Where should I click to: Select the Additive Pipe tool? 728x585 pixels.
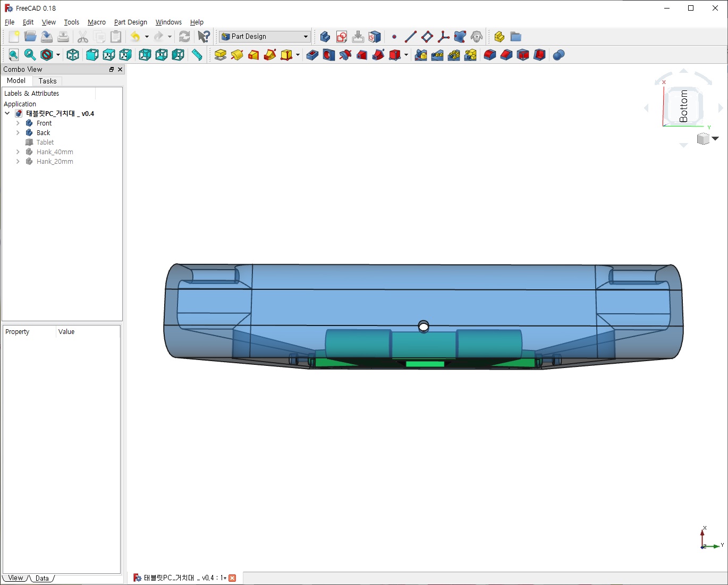tap(270, 55)
